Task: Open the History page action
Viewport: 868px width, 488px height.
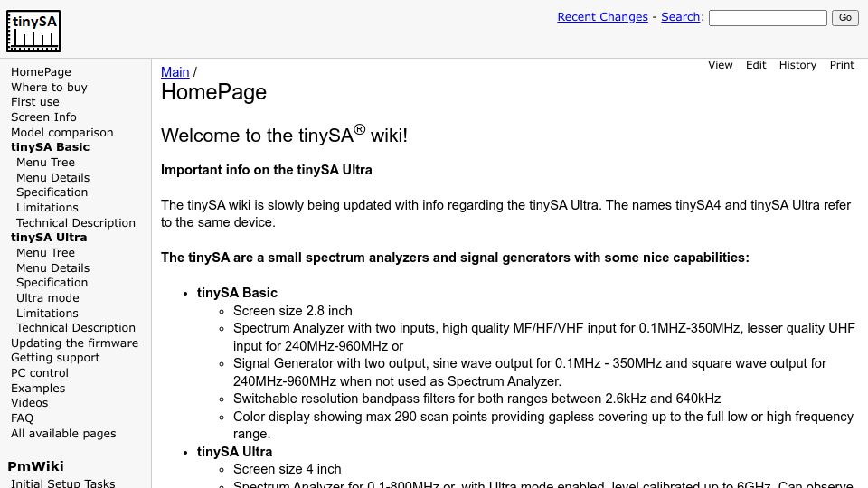Action: (x=797, y=65)
